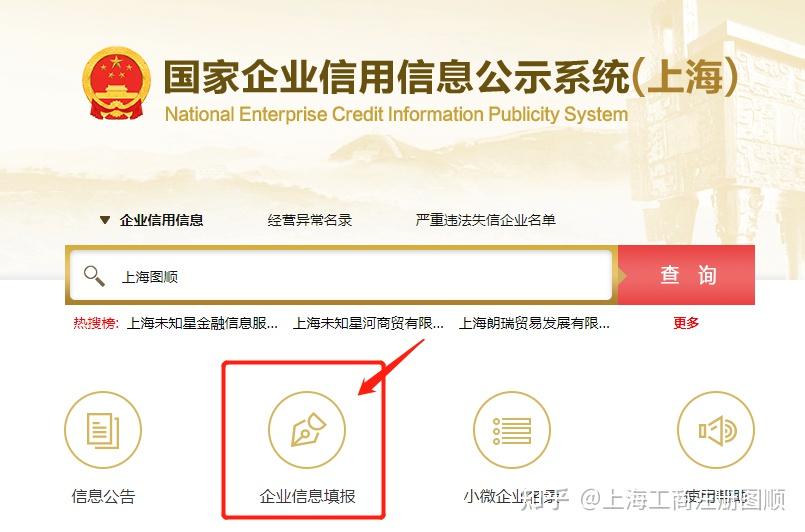This screenshot has width=805, height=532.
Task: Open the 信息公告 document icon
Action: click(x=103, y=430)
